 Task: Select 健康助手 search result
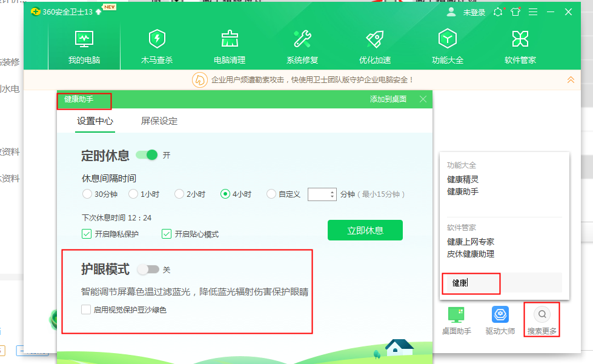click(463, 191)
